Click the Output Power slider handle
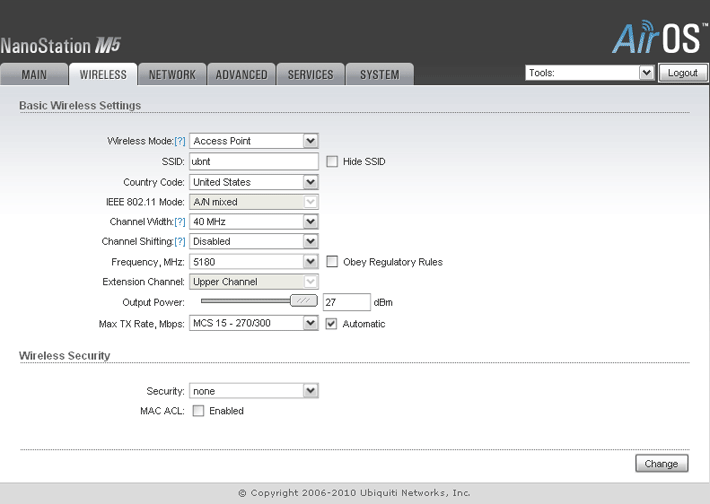This screenshot has height=504, width=710. coord(303,301)
